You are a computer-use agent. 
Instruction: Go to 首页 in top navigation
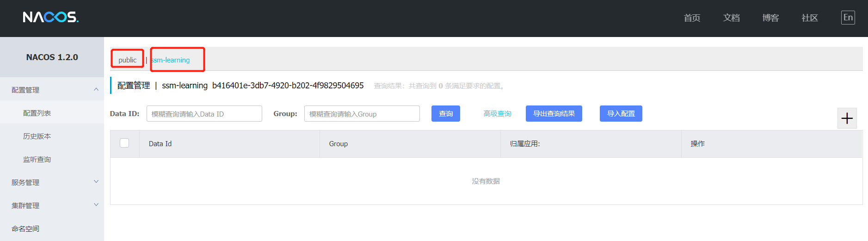(692, 18)
